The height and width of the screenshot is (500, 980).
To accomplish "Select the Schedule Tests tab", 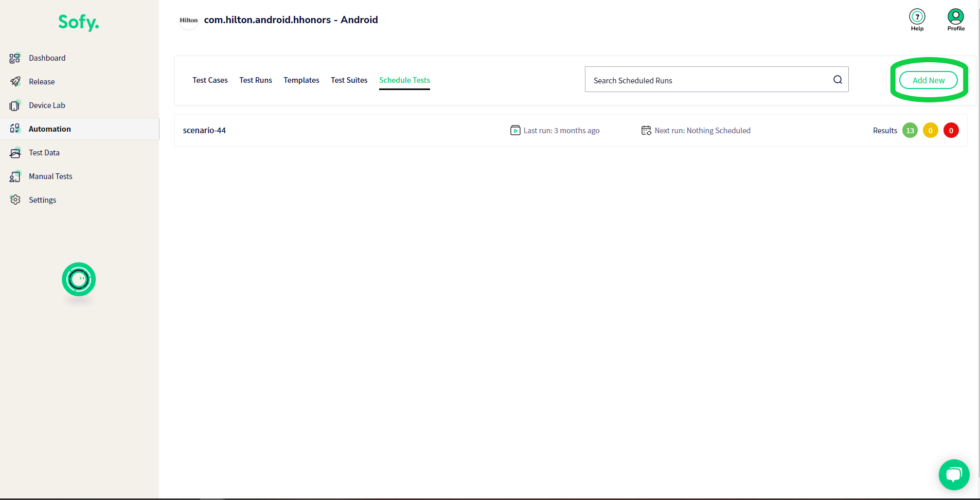I will [404, 80].
